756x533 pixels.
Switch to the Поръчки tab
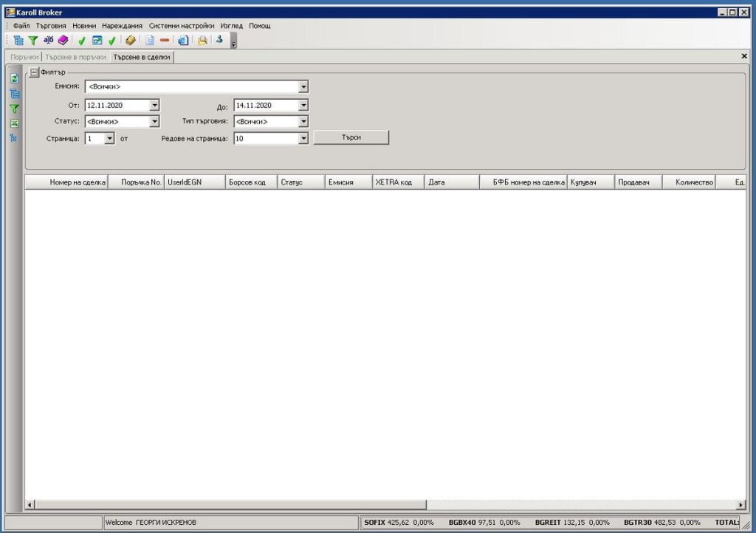pos(24,57)
